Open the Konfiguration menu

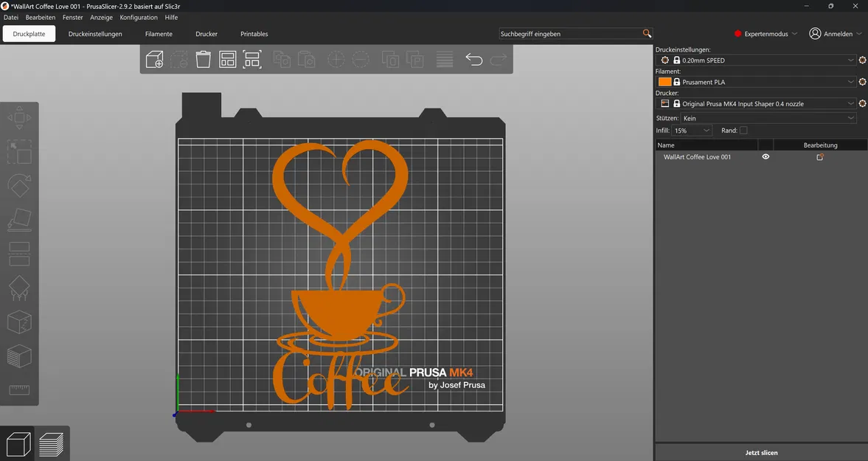(x=139, y=17)
